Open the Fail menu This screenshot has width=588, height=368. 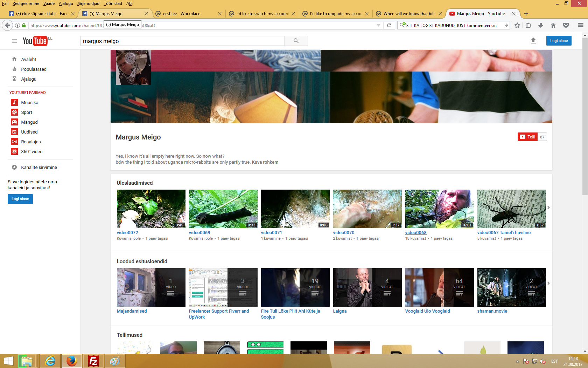(x=5, y=4)
